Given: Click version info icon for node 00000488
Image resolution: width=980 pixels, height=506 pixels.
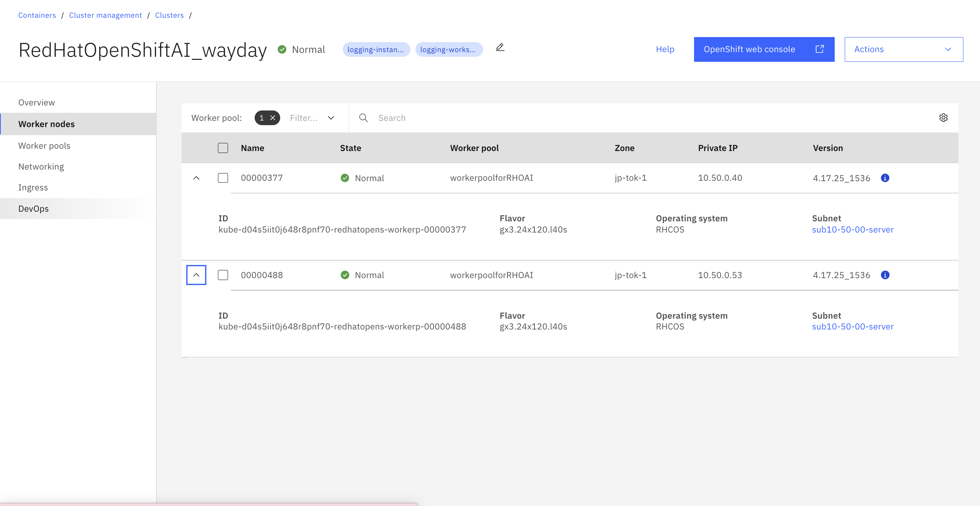Looking at the screenshot, I should click(885, 275).
